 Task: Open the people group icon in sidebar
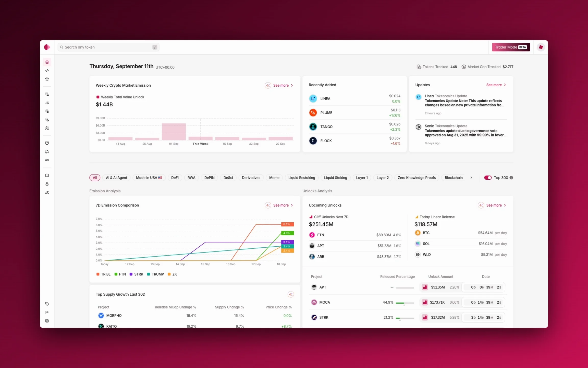click(47, 128)
